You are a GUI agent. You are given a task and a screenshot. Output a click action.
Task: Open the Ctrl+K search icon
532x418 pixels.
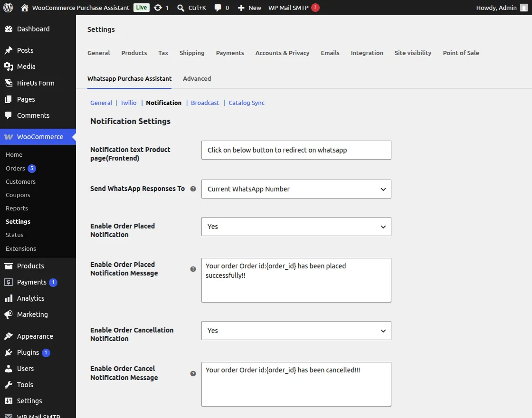click(x=181, y=8)
